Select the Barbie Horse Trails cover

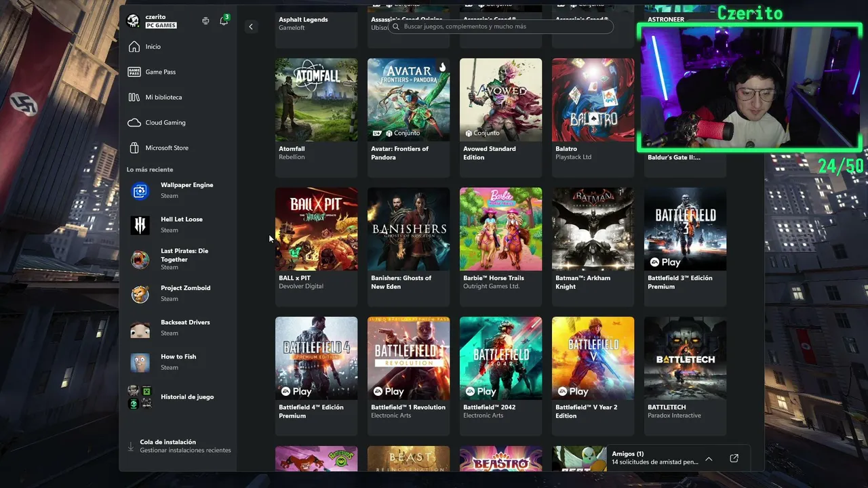click(x=500, y=229)
